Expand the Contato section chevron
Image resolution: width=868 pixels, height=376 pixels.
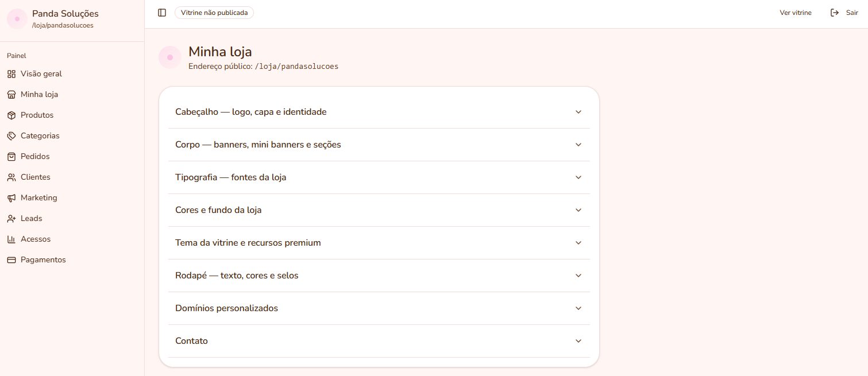coord(578,341)
